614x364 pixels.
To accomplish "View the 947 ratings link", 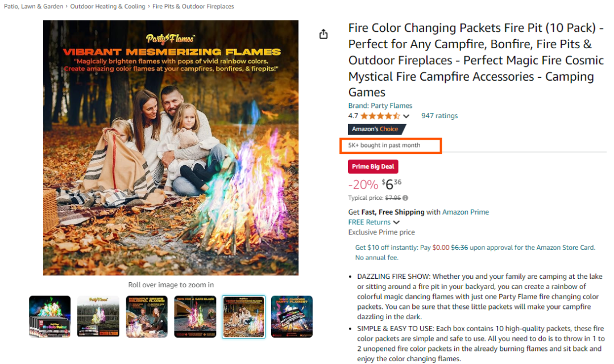I will click(x=439, y=116).
